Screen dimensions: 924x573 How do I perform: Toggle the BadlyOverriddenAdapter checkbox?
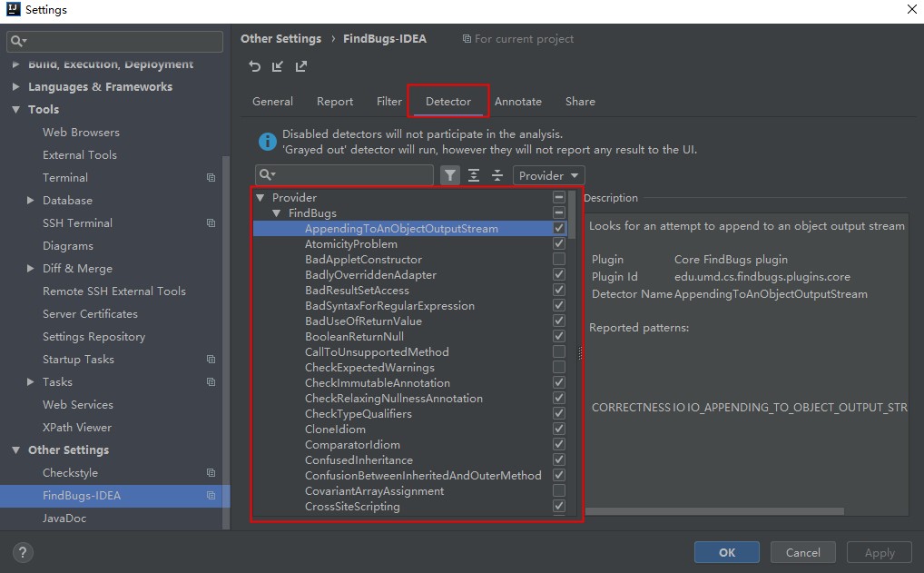559,274
